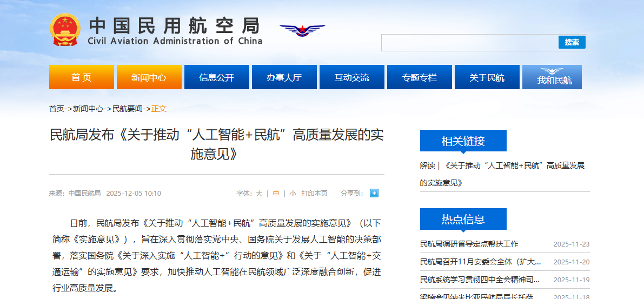
Task: Set font size to 中 (medium)
Action: pos(276,194)
